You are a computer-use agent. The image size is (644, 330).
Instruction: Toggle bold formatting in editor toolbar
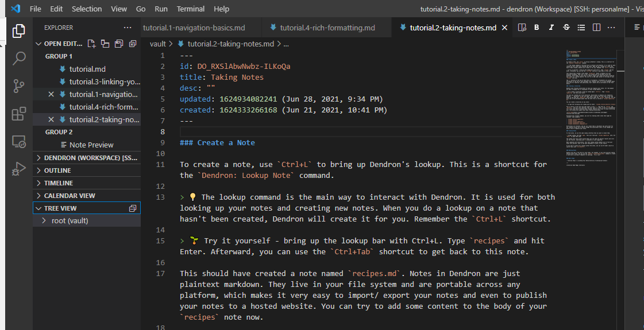pos(537,28)
